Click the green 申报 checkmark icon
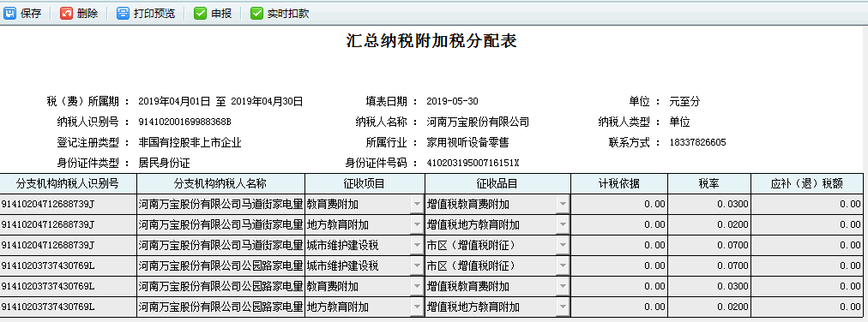The image size is (868, 322). click(x=200, y=14)
